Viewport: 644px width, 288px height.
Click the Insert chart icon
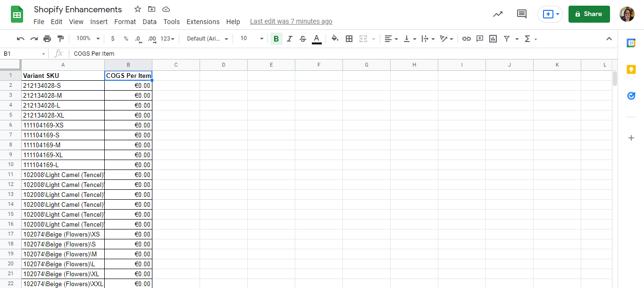(x=493, y=39)
